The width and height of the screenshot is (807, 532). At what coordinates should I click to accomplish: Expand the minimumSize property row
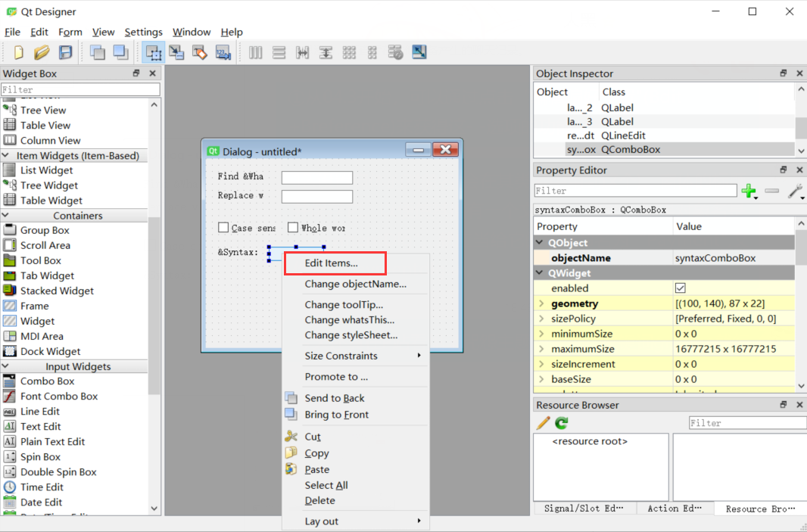(x=541, y=334)
